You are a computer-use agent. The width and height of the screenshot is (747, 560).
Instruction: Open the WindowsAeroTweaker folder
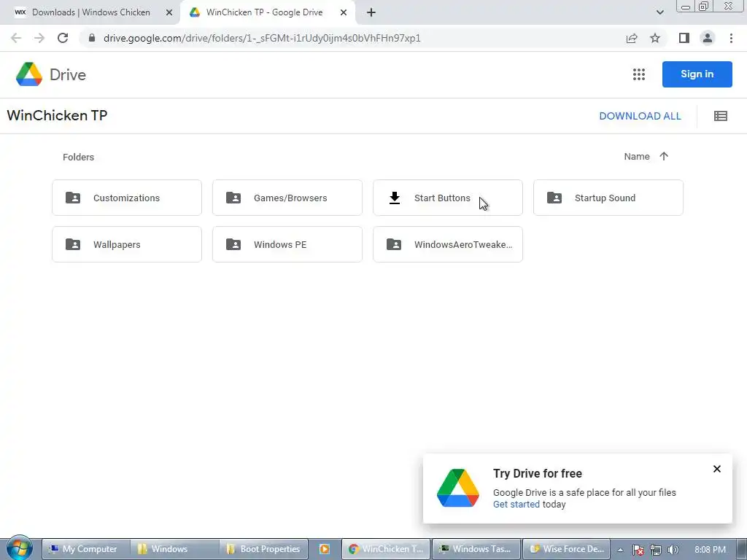point(448,244)
